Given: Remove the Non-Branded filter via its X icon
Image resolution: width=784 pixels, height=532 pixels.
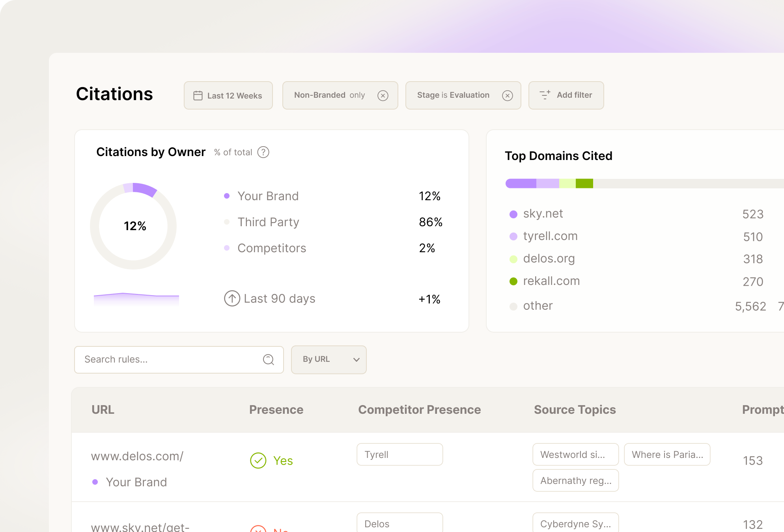Looking at the screenshot, I should pos(383,95).
